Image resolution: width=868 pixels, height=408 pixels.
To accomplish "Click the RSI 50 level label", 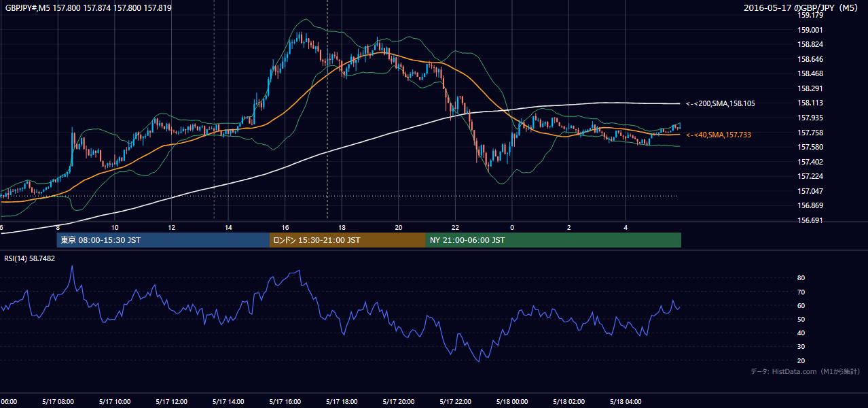I will 801,319.
